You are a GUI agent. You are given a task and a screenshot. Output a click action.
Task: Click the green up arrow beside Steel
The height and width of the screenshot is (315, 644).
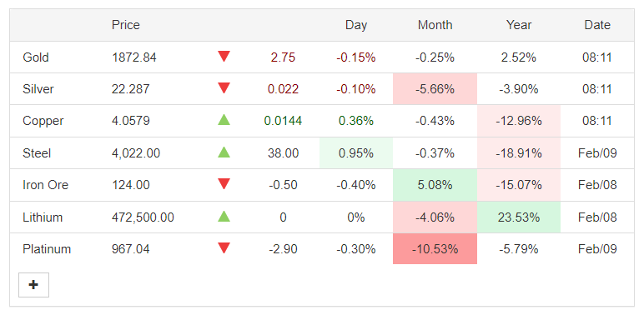tap(224, 152)
